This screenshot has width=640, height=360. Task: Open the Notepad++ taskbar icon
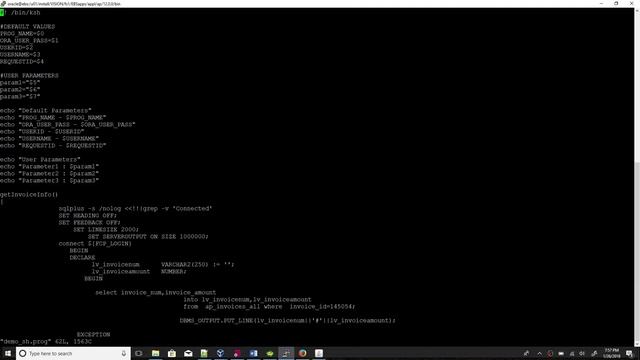[x=204, y=353]
